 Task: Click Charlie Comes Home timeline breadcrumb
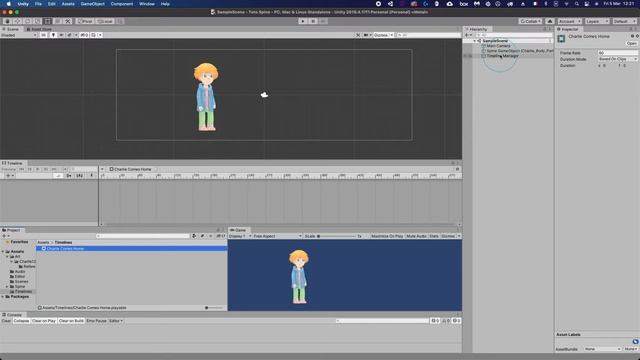[x=131, y=169]
